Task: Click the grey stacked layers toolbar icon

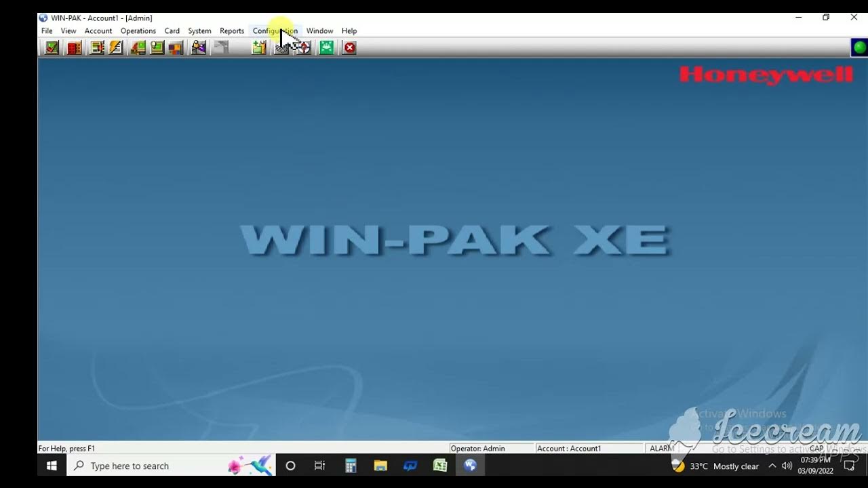Action: [281, 47]
